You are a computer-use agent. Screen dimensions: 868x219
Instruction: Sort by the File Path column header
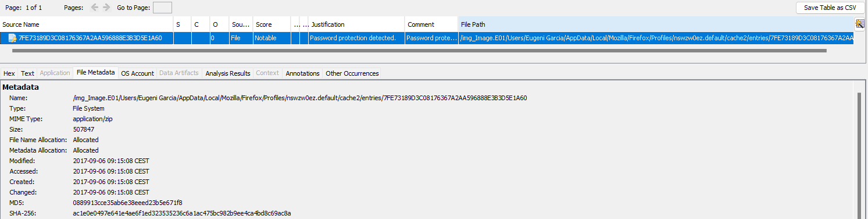656,24
